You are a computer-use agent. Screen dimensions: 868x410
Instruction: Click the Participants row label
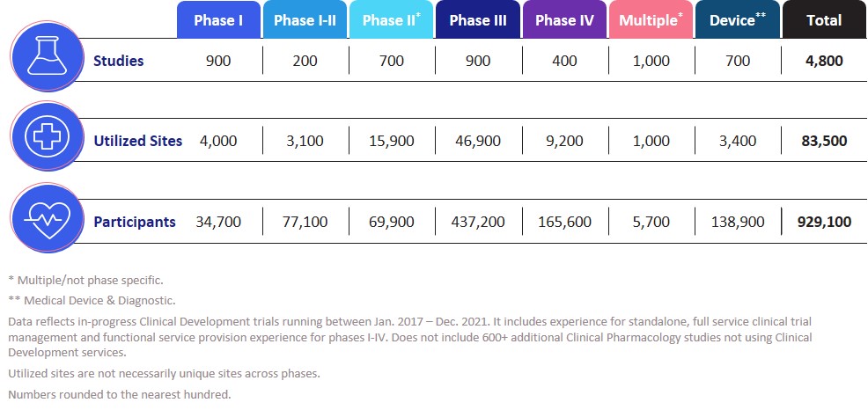tap(134, 222)
